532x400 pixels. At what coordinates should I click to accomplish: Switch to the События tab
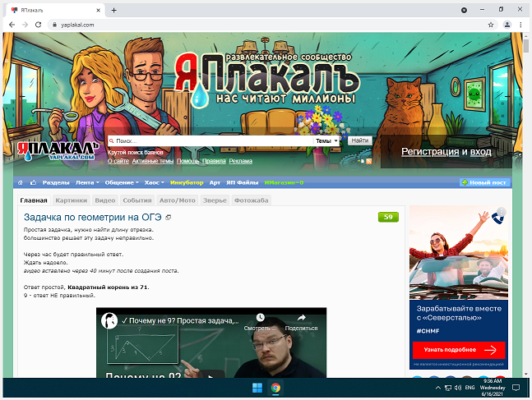point(137,200)
